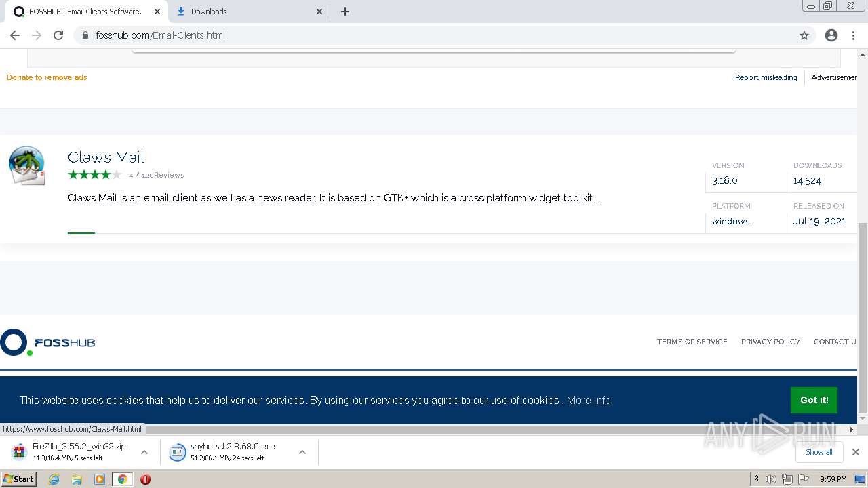The image size is (868, 488).
Task: Click Report misleading link
Action: point(766,77)
